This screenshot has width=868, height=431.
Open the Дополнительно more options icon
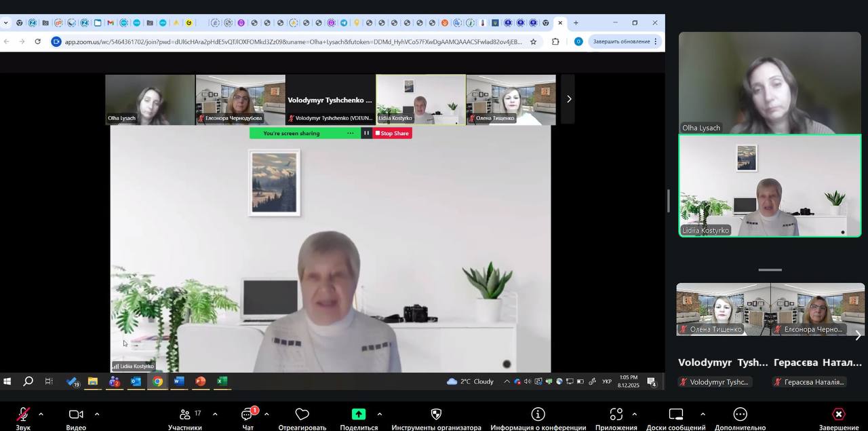point(740,415)
